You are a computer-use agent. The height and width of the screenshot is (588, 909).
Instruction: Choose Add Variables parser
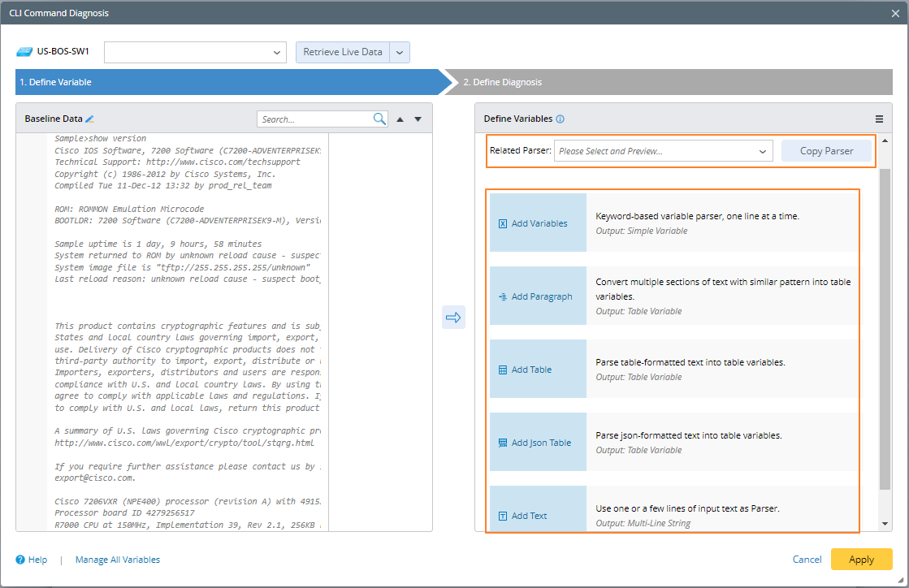[x=538, y=223]
